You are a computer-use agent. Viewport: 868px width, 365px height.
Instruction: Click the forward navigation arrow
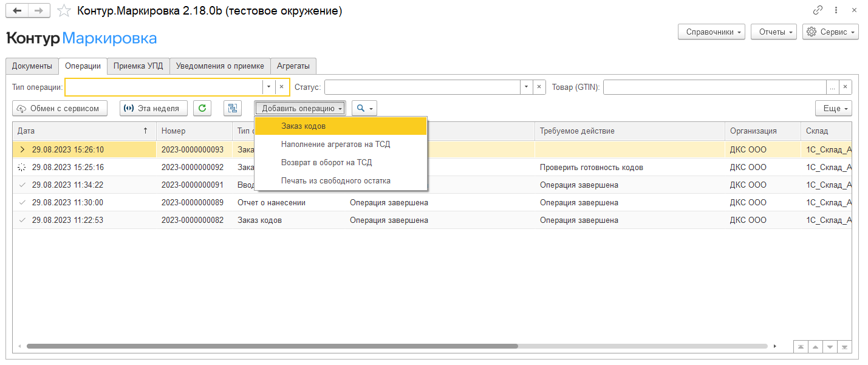39,11
